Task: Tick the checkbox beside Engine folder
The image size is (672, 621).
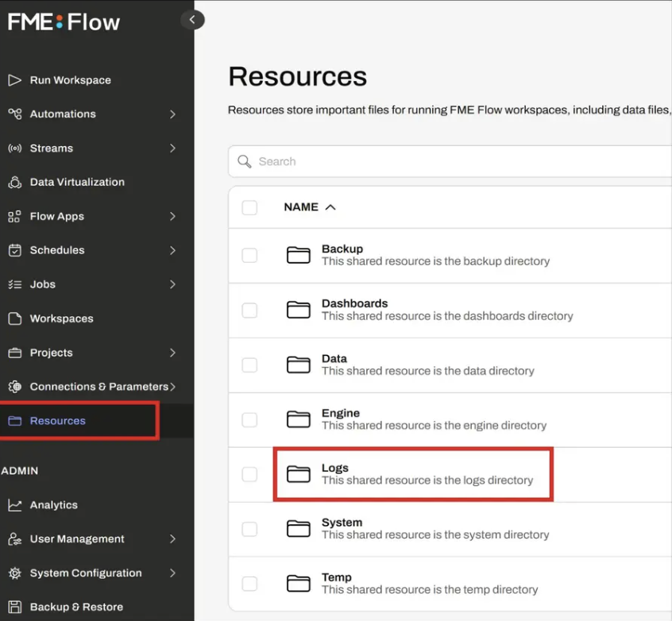Action: [249, 420]
